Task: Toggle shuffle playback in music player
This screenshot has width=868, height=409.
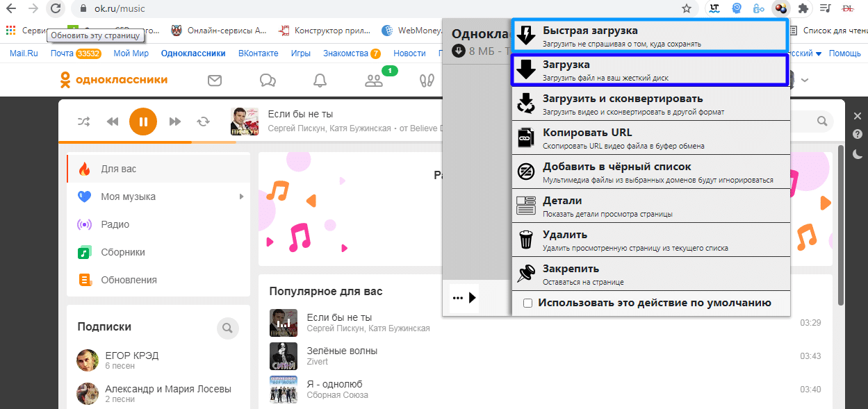Action: (x=83, y=122)
